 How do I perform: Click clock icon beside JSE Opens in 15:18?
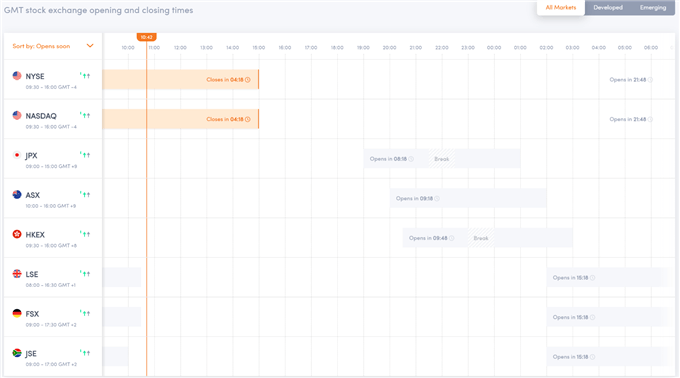592,357
